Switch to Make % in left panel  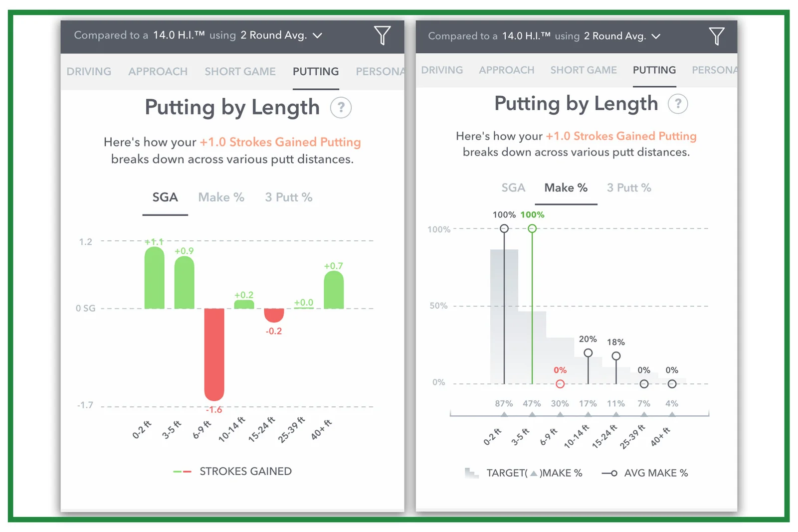tap(221, 197)
